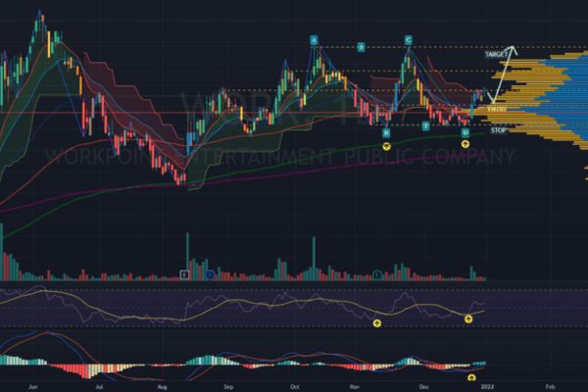Select the STOP text label
Viewport: 588px width, 392px height.
coord(499,130)
